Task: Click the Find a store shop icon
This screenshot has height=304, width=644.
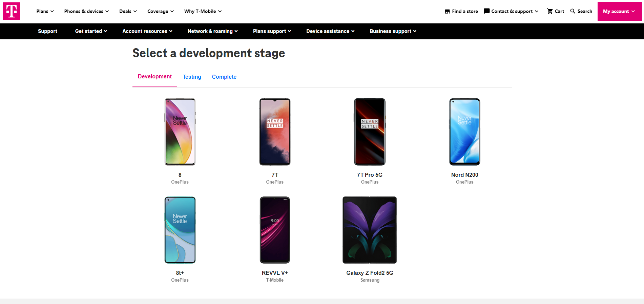Action: (x=448, y=11)
